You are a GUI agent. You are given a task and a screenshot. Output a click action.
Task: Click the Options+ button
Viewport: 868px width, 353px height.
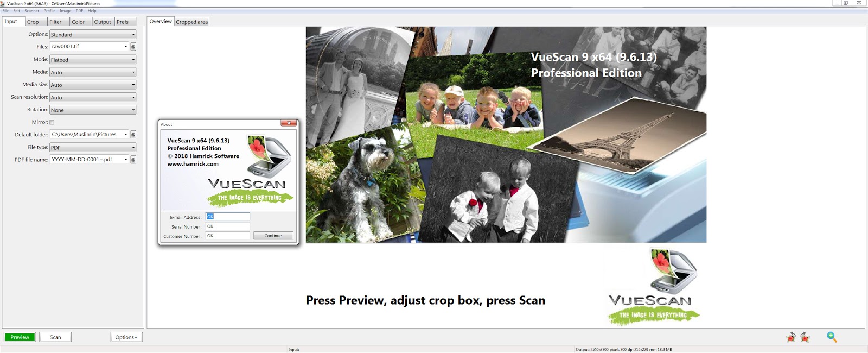[126, 337]
